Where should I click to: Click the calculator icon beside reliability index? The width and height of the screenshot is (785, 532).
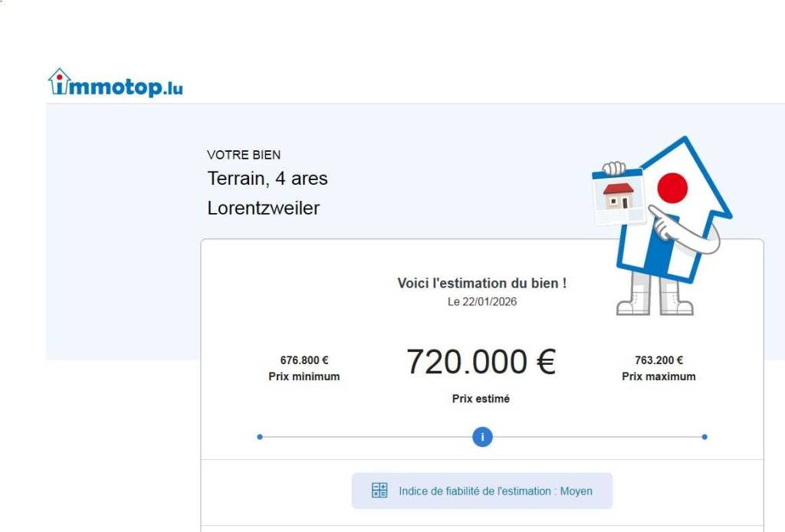(379, 491)
